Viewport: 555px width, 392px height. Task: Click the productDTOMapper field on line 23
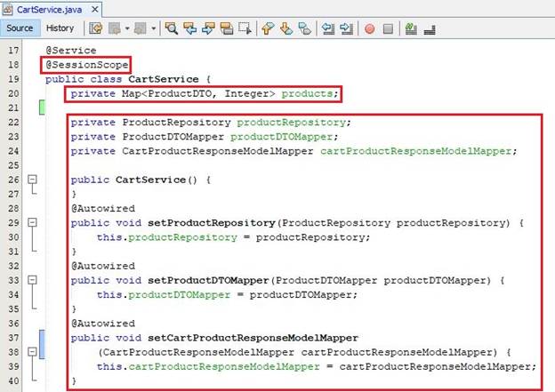pos(282,137)
